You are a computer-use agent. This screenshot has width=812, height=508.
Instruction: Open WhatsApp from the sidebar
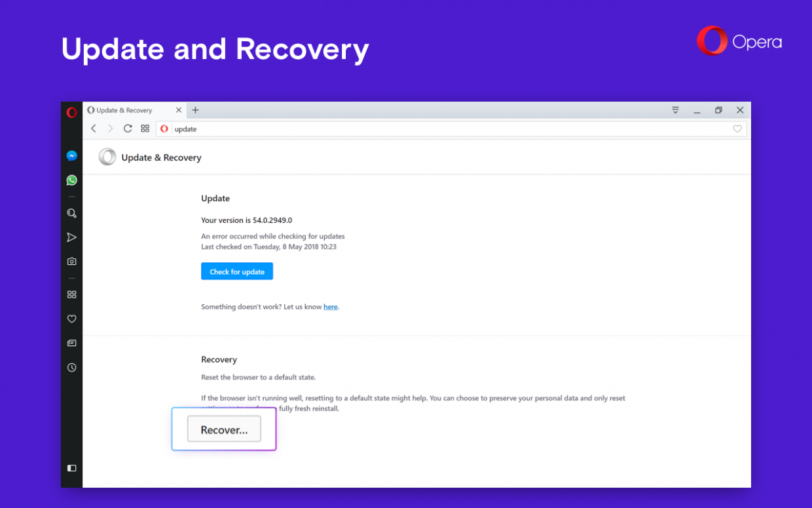coord(71,180)
